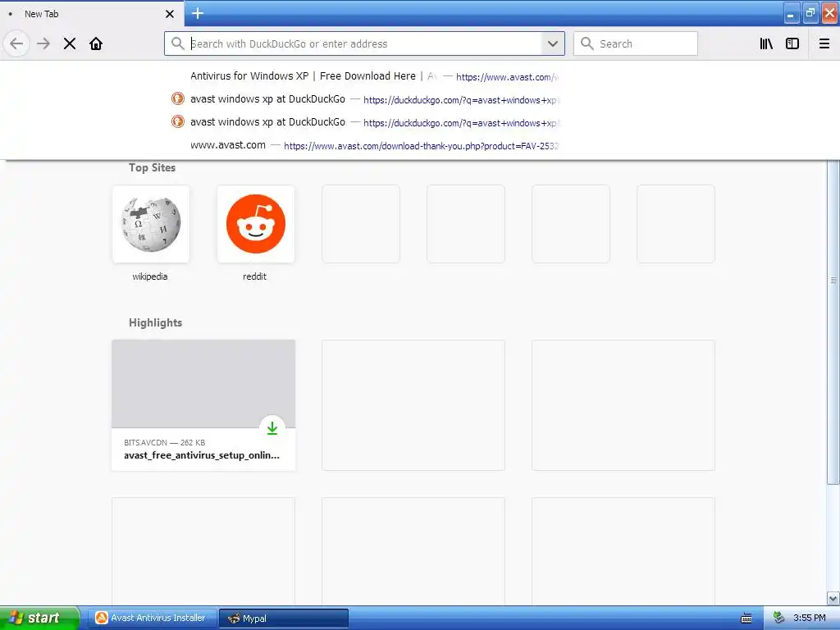The width and height of the screenshot is (840, 630).
Task: Open the hamburger application menu
Action: (824, 43)
